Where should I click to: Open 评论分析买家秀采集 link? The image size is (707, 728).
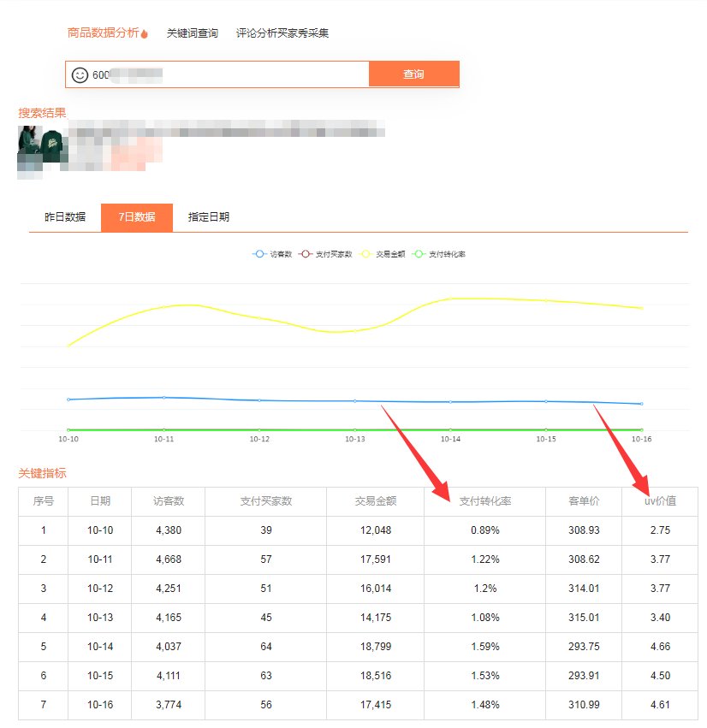click(x=282, y=33)
